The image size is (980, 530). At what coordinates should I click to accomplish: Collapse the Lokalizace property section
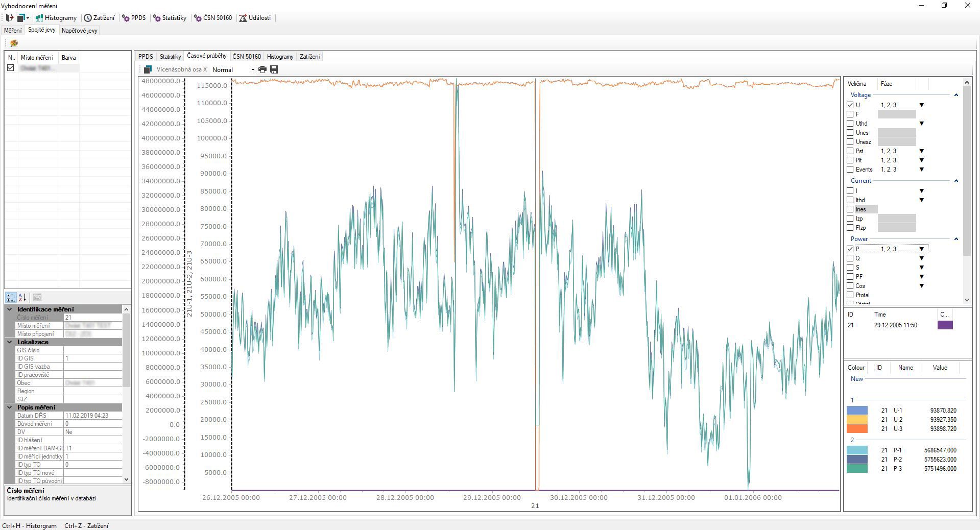9,342
